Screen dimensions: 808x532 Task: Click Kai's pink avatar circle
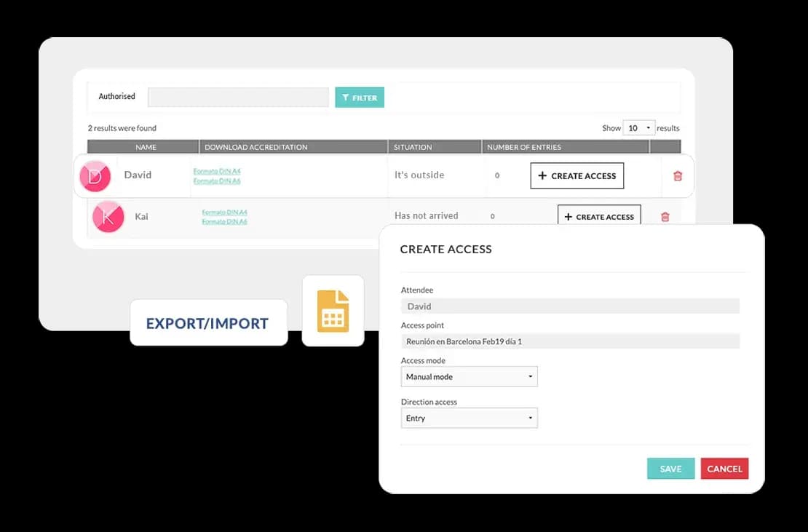(108, 217)
